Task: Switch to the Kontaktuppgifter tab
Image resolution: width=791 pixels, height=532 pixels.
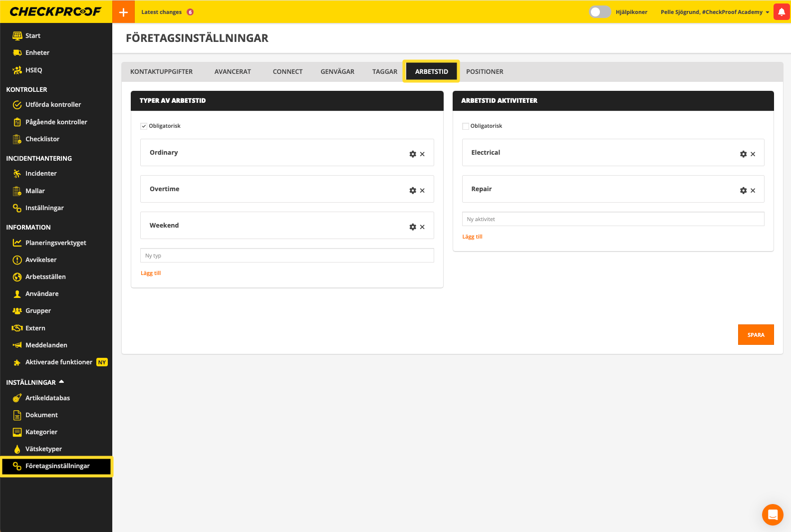Action: [x=161, y=72]
